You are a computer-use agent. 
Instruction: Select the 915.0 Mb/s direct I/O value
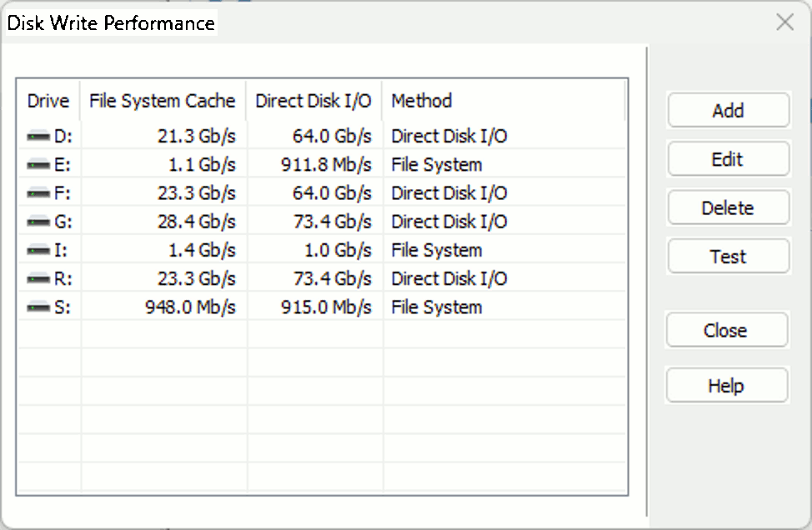pos(326,307)
